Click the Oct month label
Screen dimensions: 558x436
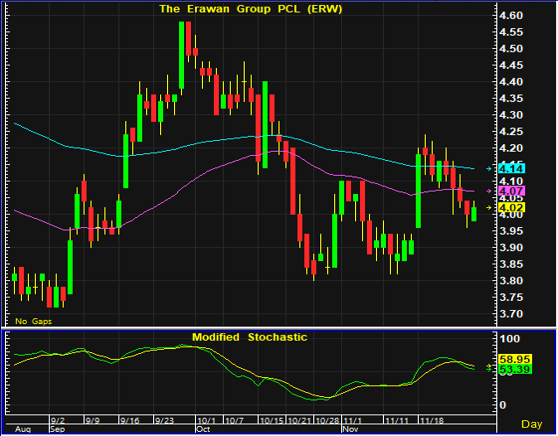tap(203, 429)
